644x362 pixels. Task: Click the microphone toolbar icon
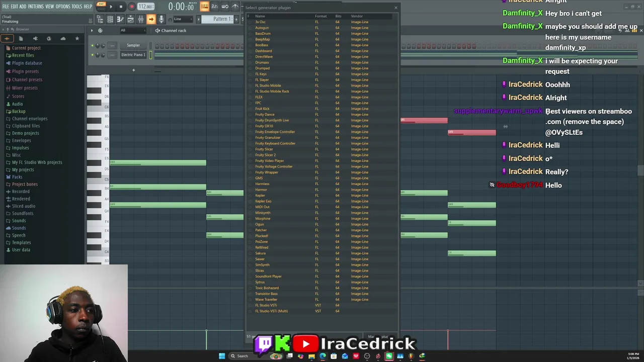(161, 19)
